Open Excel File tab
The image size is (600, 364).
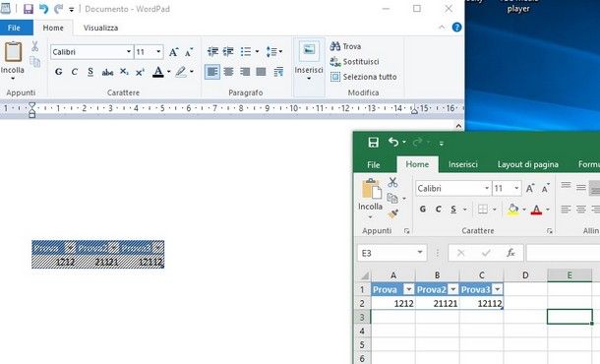[374, 164]
